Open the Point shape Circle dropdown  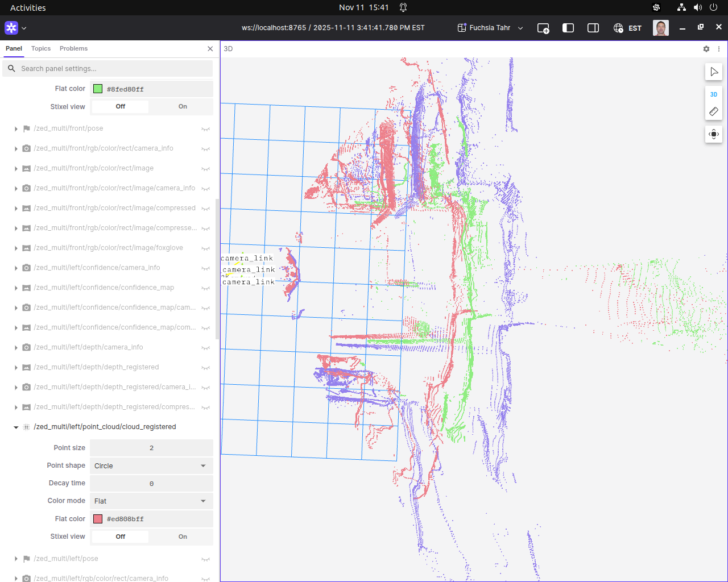(151, 465)
